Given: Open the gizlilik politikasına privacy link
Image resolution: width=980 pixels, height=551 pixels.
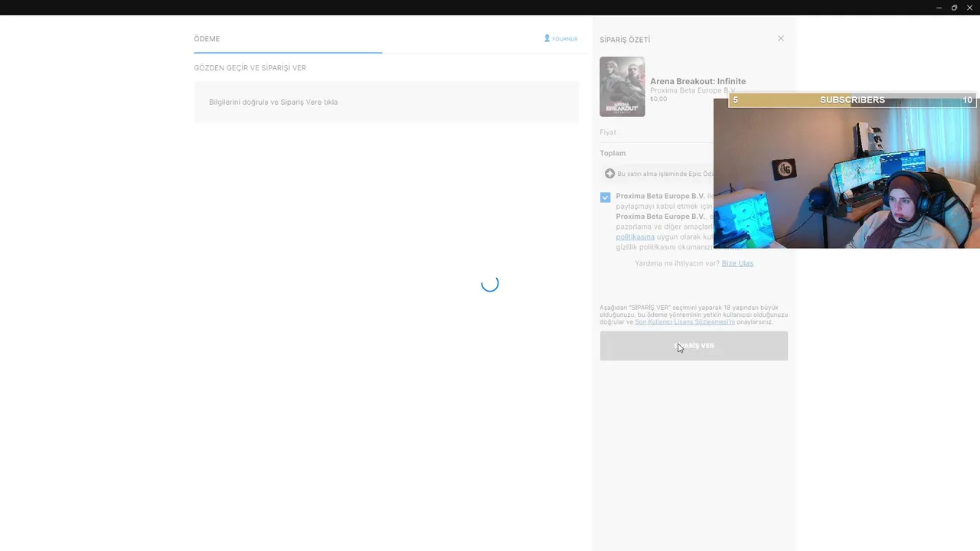Looking at the screenshot, I should point(635,237).
